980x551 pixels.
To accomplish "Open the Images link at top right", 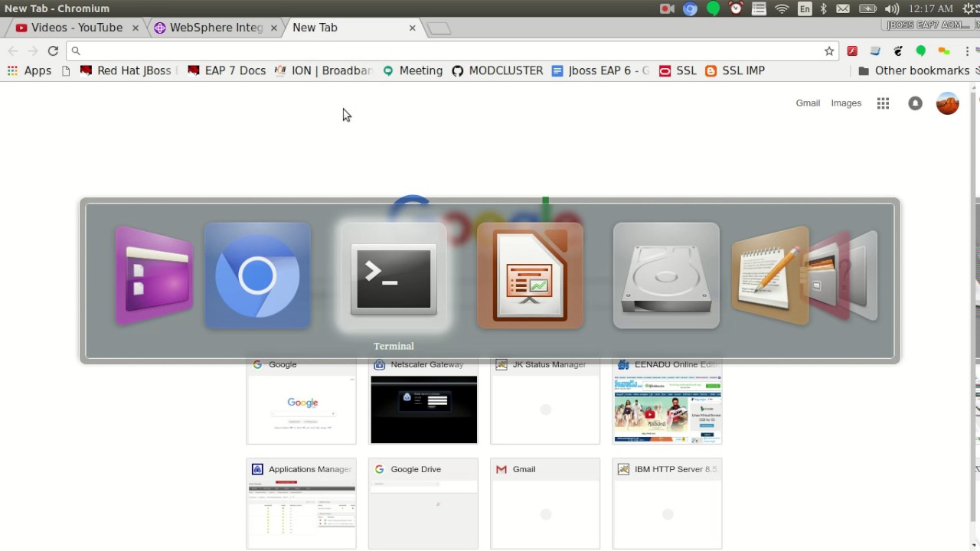I will pyautogui.click(x=846, y=103).
